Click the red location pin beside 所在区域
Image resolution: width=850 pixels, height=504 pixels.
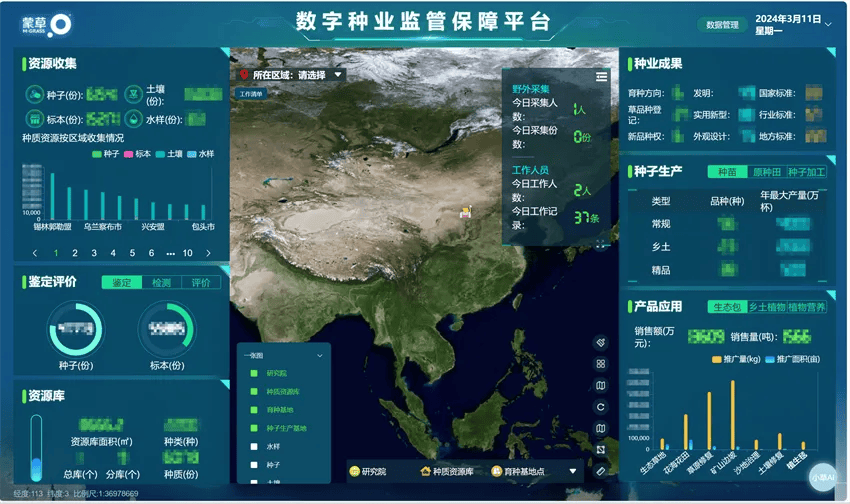click(244, 75)
